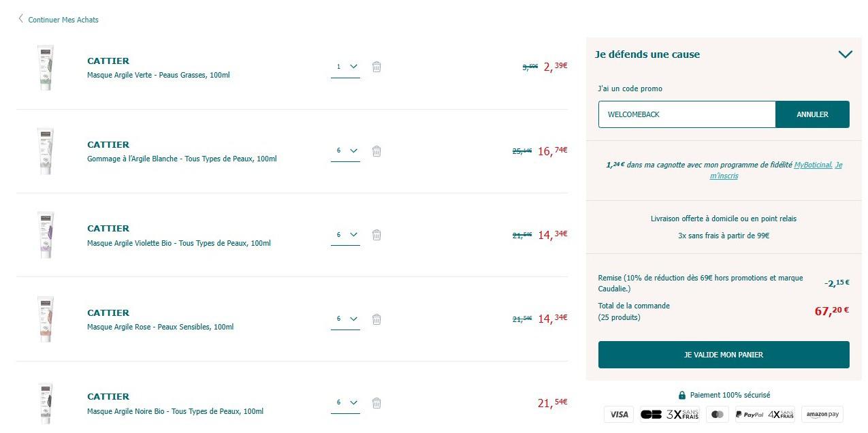Image resolution: width=868 pixels, height=433 pixels.
Task: Delete the Masque Argile Verte item
Action: pyautogui.click(x=376, y=67)
